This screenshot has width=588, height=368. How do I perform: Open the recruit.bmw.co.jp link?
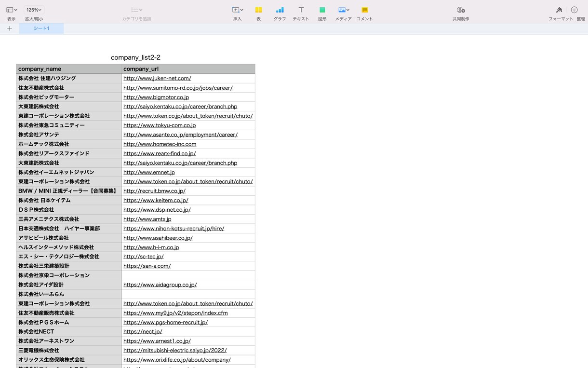click(x=154, y=191)
